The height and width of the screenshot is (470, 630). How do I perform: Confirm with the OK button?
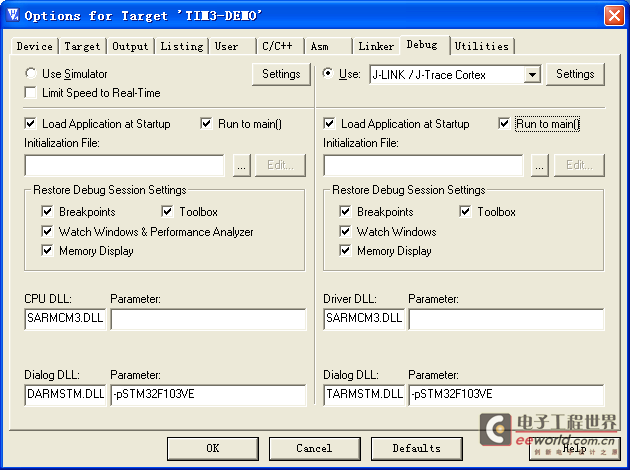213,449
